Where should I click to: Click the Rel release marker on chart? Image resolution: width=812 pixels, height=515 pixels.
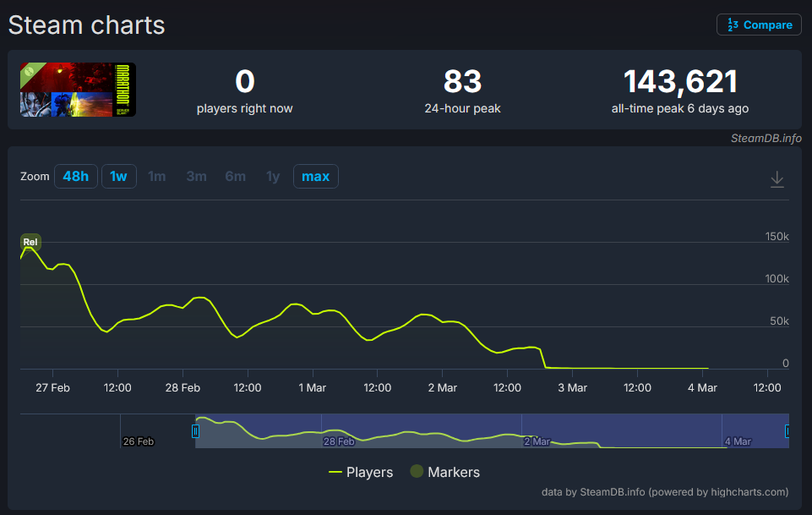(x=30, y=242)
